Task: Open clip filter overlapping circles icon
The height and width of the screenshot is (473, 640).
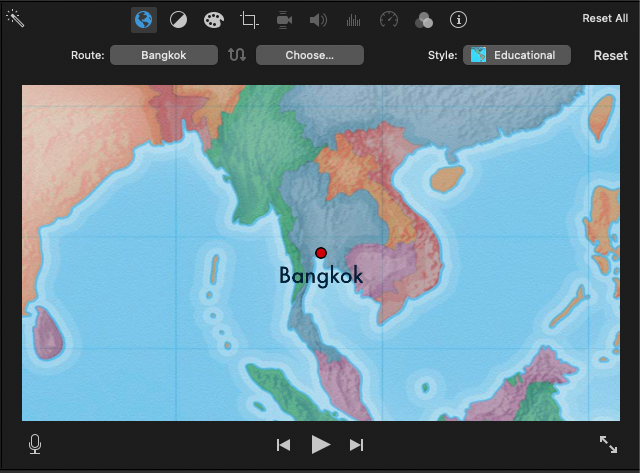Action: pos(424,20)
